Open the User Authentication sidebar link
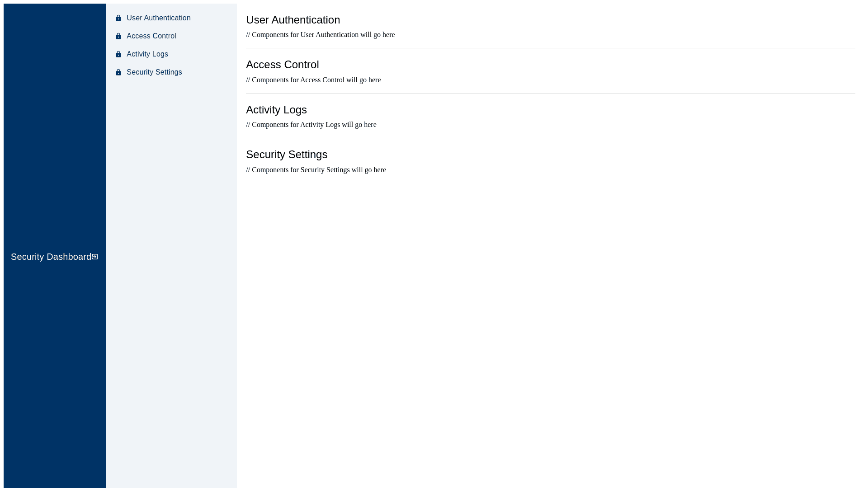 tap(158, 18)
